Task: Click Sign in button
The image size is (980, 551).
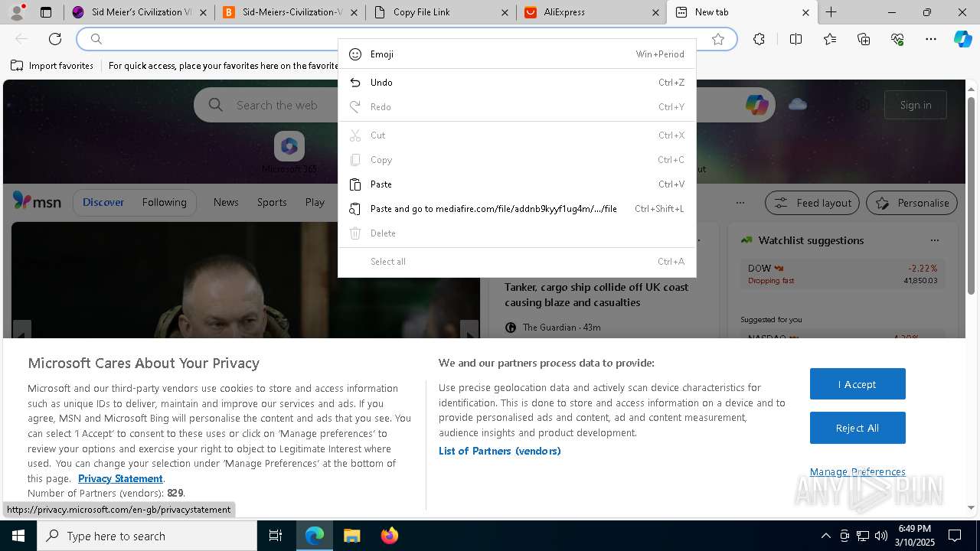Action: click(916, 105)
